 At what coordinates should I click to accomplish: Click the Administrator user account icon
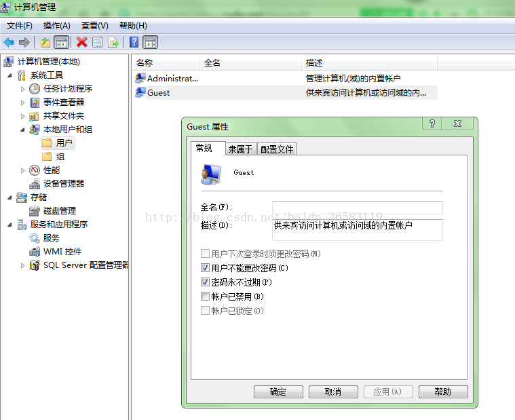tap(140, 78)
